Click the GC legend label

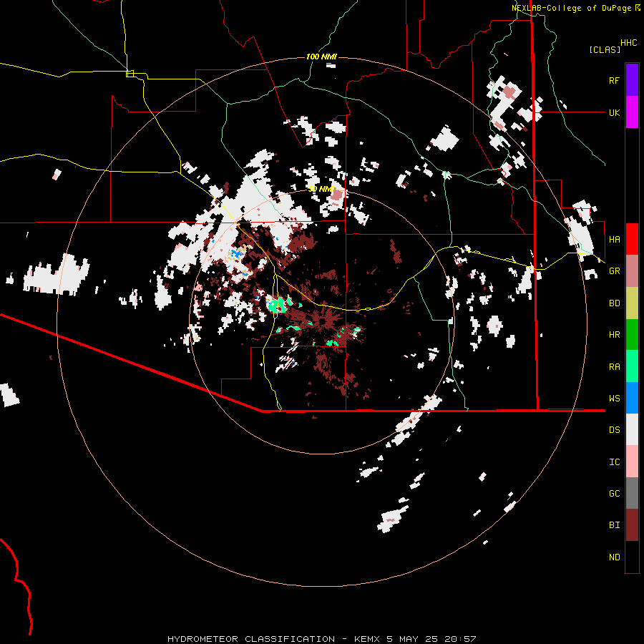tap(614, 494)
